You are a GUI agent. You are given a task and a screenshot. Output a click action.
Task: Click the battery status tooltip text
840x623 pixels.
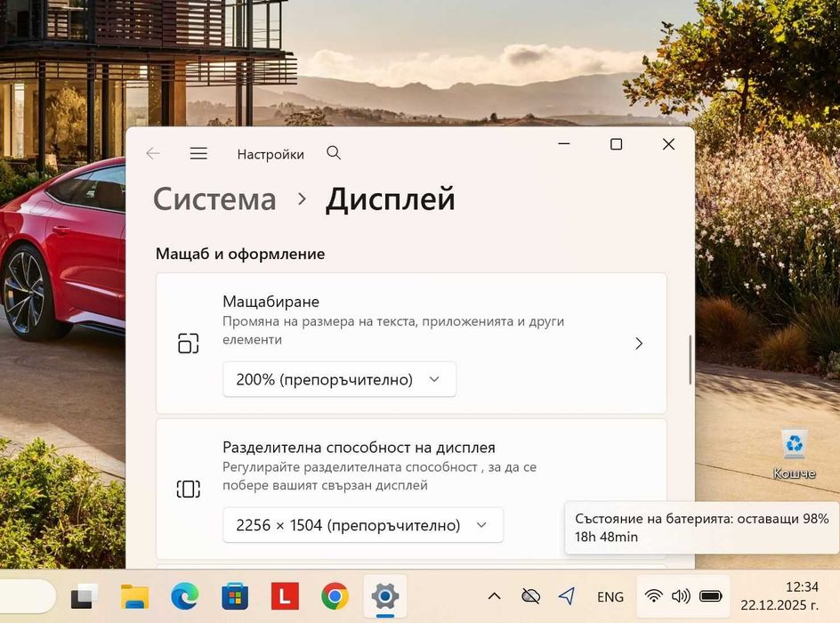pyautogui.click(x=702, y=528)
